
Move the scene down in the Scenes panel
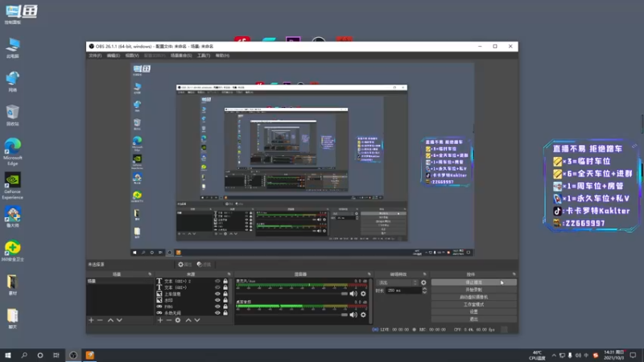119,320
